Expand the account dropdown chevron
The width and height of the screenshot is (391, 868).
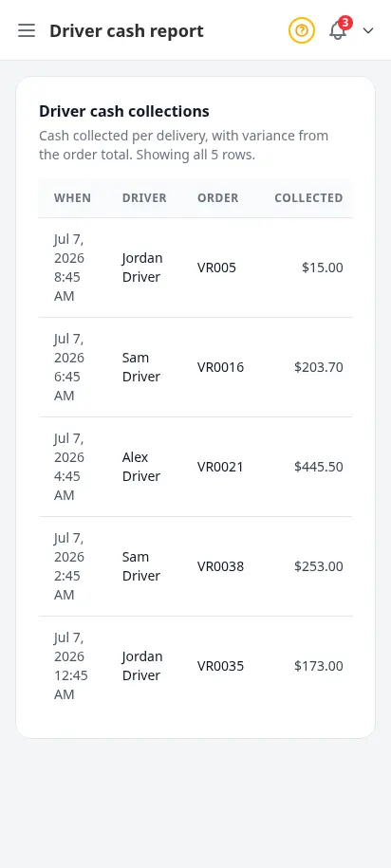coord(368,31)
